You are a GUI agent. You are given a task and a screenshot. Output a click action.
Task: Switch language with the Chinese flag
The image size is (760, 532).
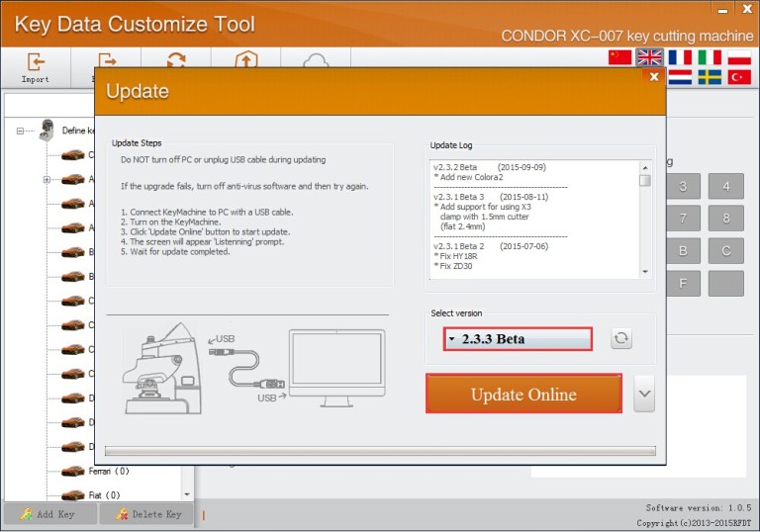(619, 57)
